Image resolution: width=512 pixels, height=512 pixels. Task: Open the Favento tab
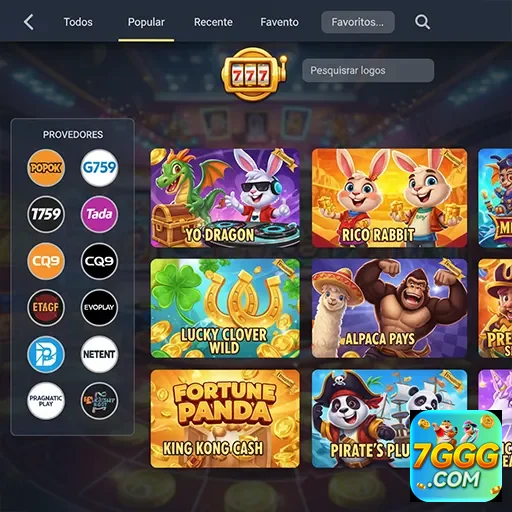[x=279, y=22]
